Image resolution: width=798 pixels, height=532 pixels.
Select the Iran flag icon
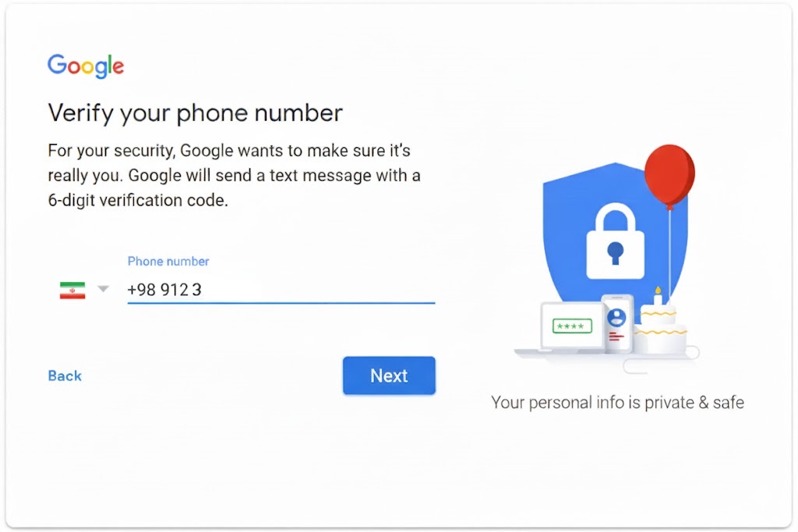pyautogui.click(x=72, y=291)
